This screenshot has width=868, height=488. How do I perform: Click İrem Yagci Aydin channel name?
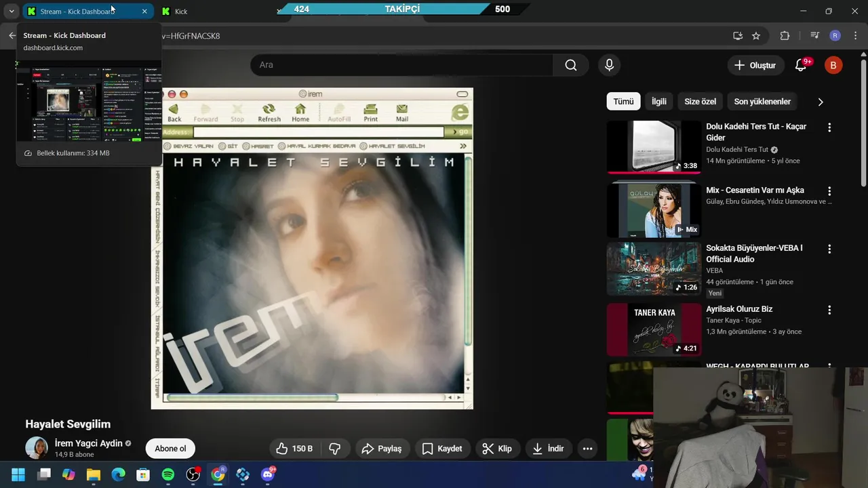(x=89, y=443)
